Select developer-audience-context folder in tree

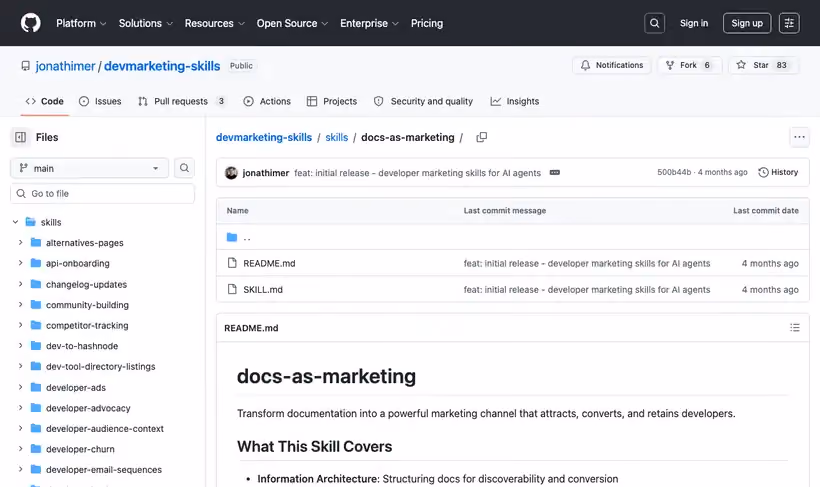[x=104, y=428]
